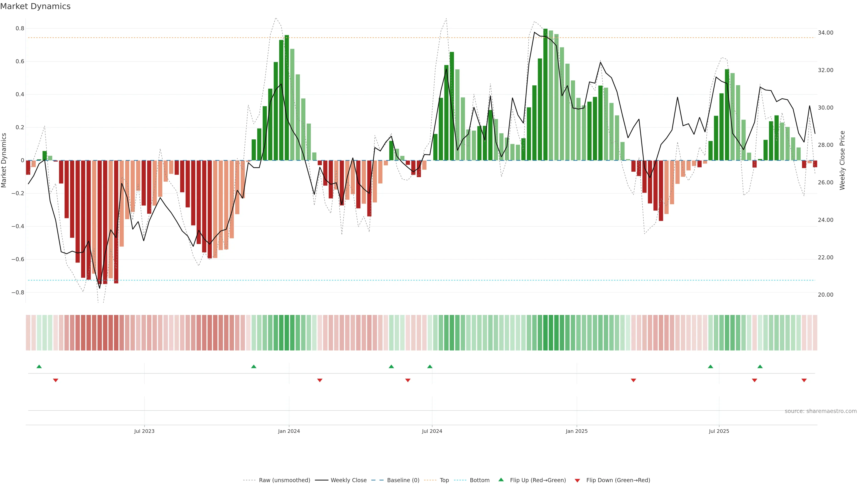Click the last red flip-down marker
The image size is (868, 488).
pyautogui.click(x=804, y=380)
